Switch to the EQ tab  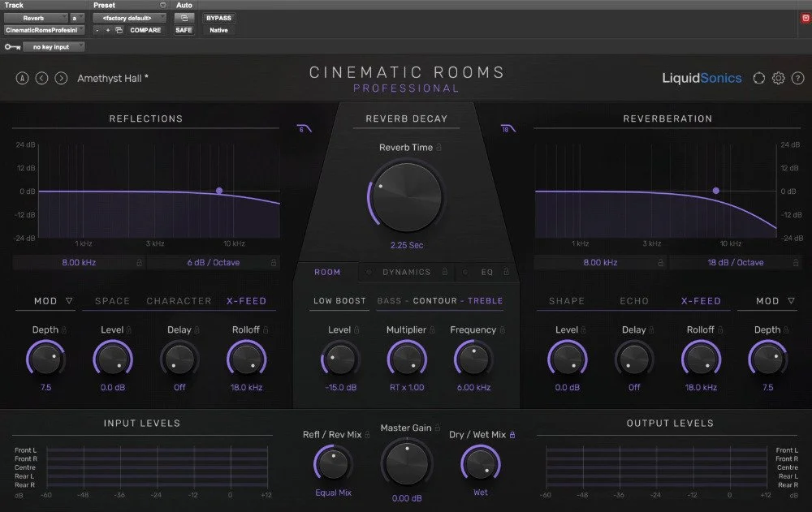[485, 272]
